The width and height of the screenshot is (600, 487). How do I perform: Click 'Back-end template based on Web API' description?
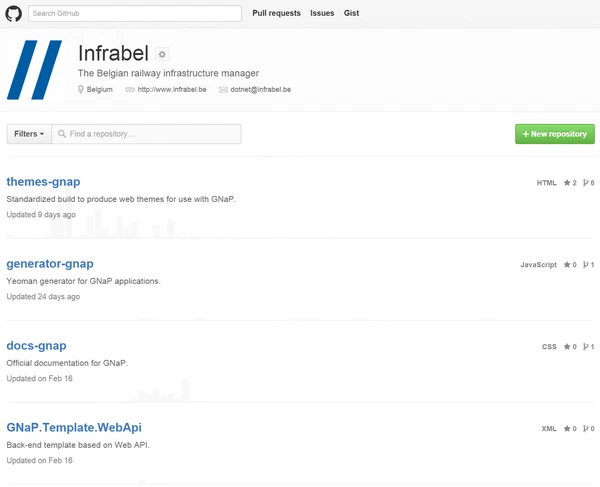point(78,445)
